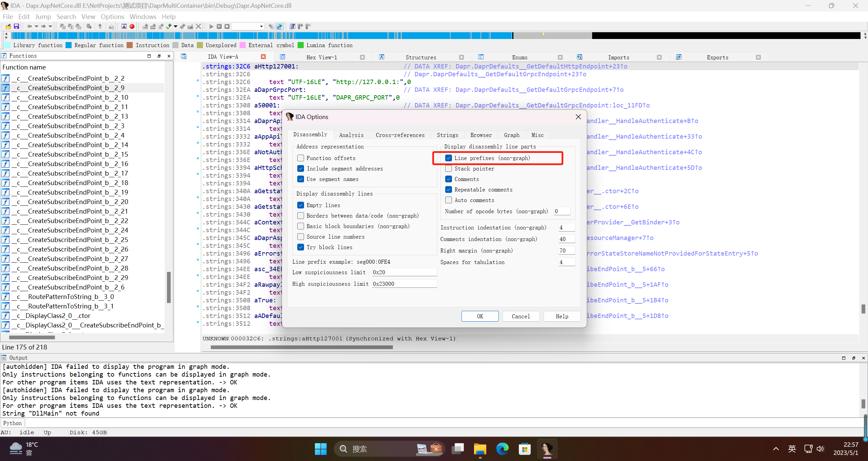Uncheck Line prefixes (non-graph)
Viewport: 868px width, 461px height.
pos(449,158)
